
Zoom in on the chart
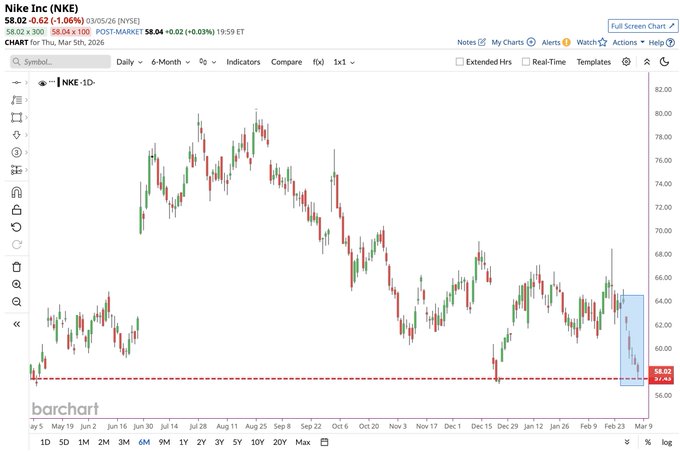pos(16,285)
